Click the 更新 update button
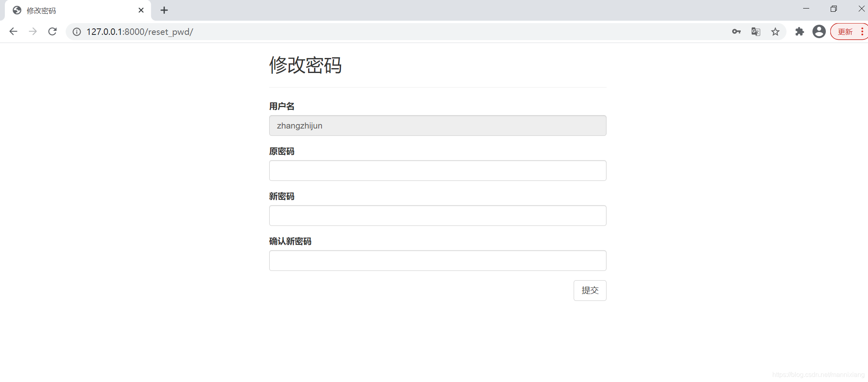The height and width of the screenshot is (382, 868). point(845,32)
